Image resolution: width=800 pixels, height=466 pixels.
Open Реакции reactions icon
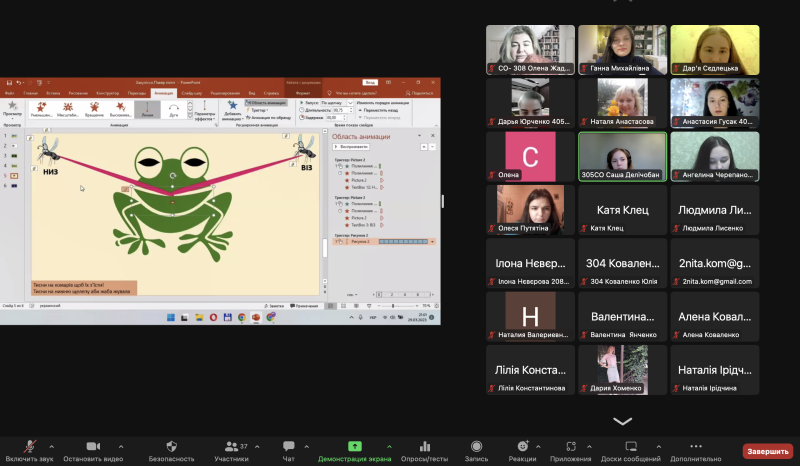coord(522,447)
